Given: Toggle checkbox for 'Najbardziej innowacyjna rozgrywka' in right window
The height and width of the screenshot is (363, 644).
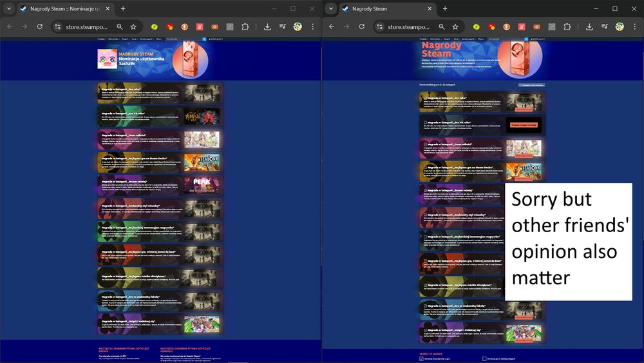Looking at the screenshot, I should tap(425, 237).
